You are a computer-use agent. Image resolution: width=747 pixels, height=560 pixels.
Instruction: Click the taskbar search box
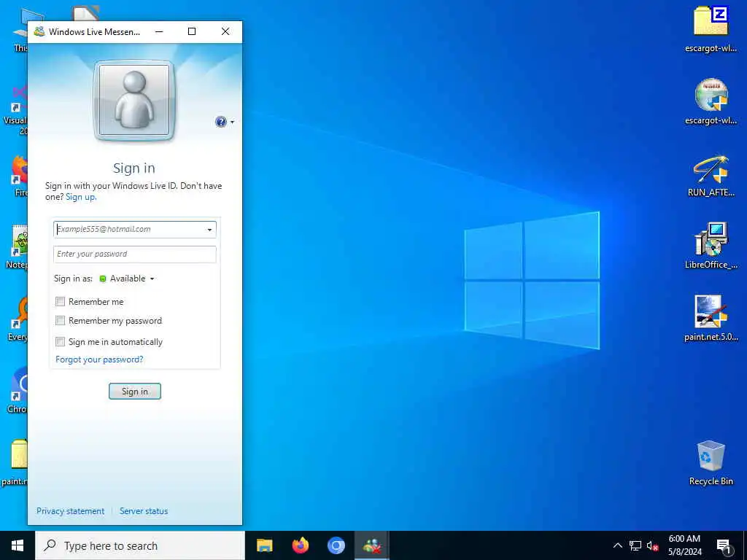(140, 545)
